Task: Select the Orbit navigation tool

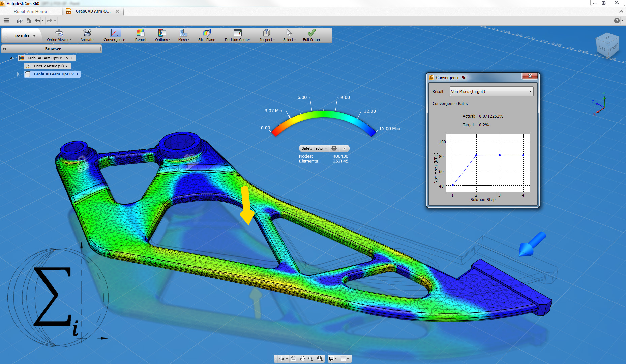Action: pyautogui.click(x=281, y=359)
